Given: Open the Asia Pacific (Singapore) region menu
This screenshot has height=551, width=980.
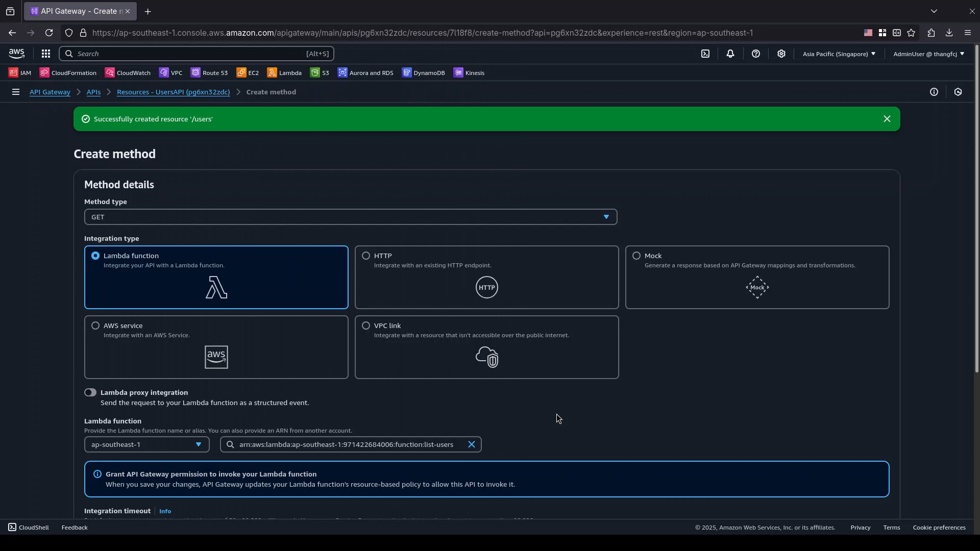Looking at the screenshot, I should click(x=839, y=54).
